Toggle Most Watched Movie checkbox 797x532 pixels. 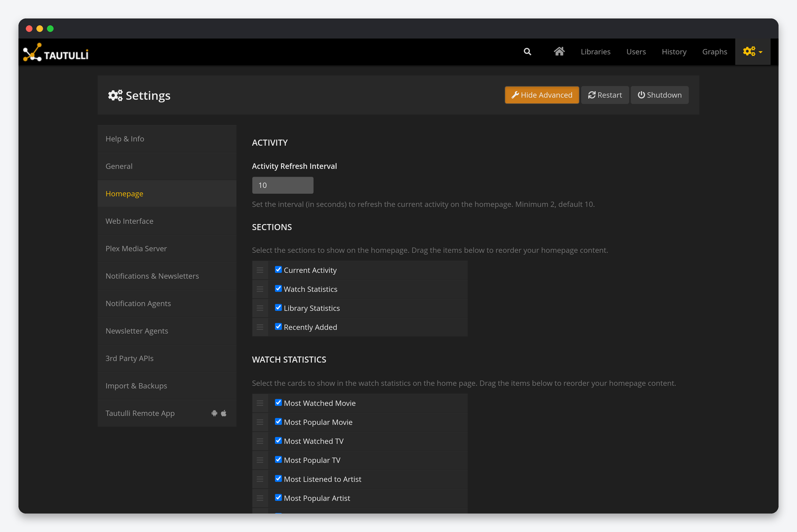[x=278, y=403]
